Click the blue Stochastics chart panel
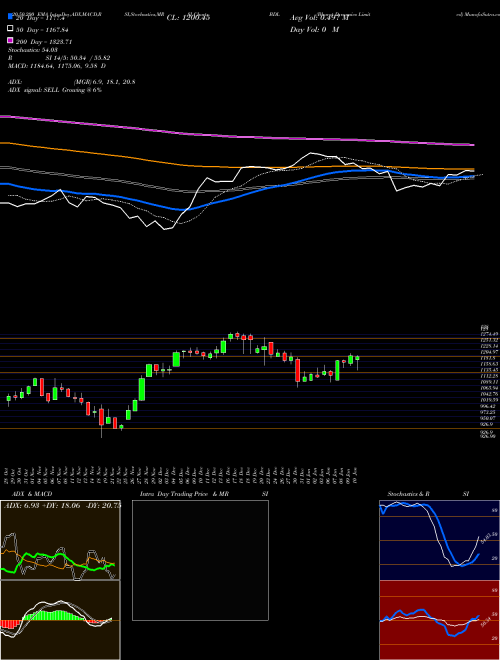 (x=439, y=540)
